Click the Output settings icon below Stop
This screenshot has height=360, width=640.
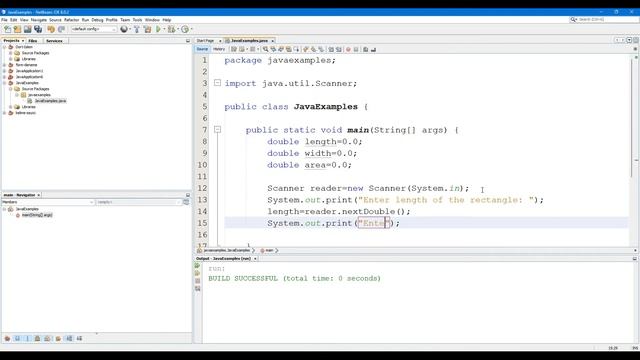click(x=198, y=289)
